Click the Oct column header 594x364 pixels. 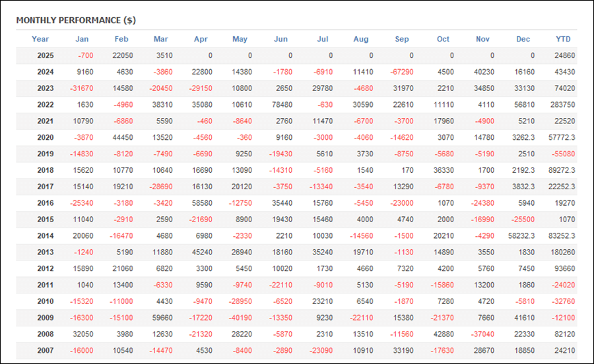point(443,39)
